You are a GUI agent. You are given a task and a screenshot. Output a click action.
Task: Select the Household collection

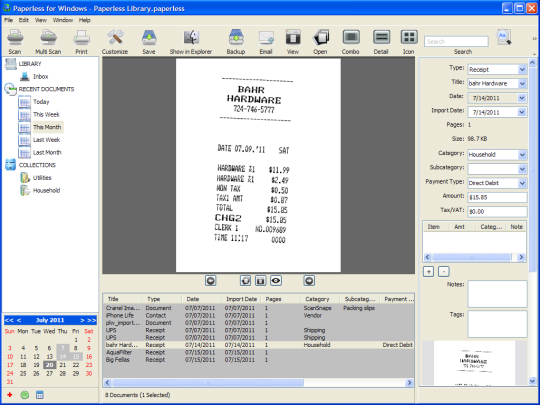pos(46,190)
